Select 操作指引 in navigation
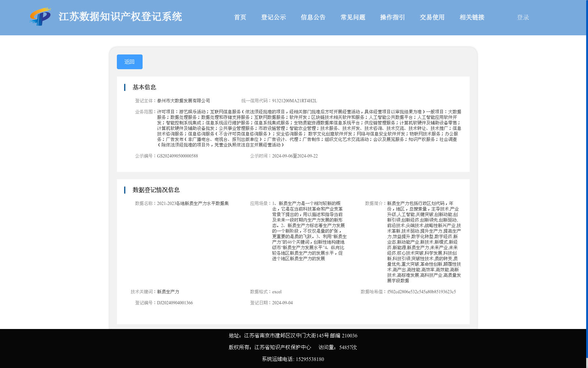588x368 pixels. pyautogui.click(x=392, y=17)
